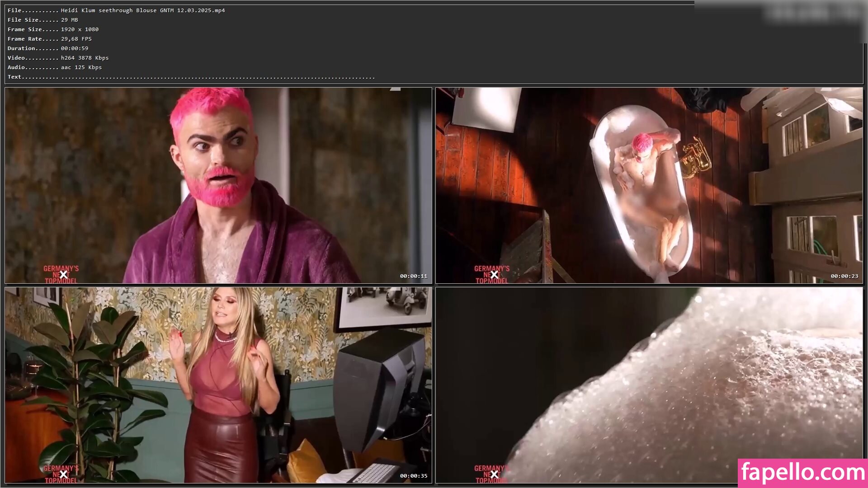Open the pink-haired man thumbnail
The height and width of the screenshot is (488, 868).
tap(218, 185)
